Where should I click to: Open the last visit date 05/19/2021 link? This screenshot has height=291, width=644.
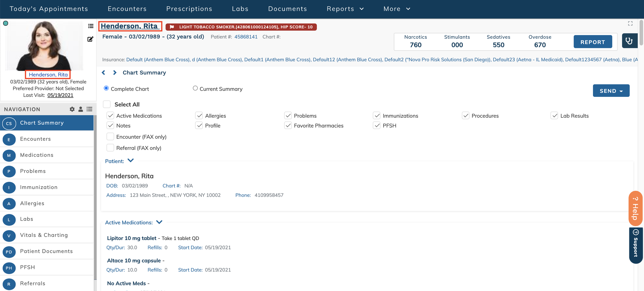60,95
